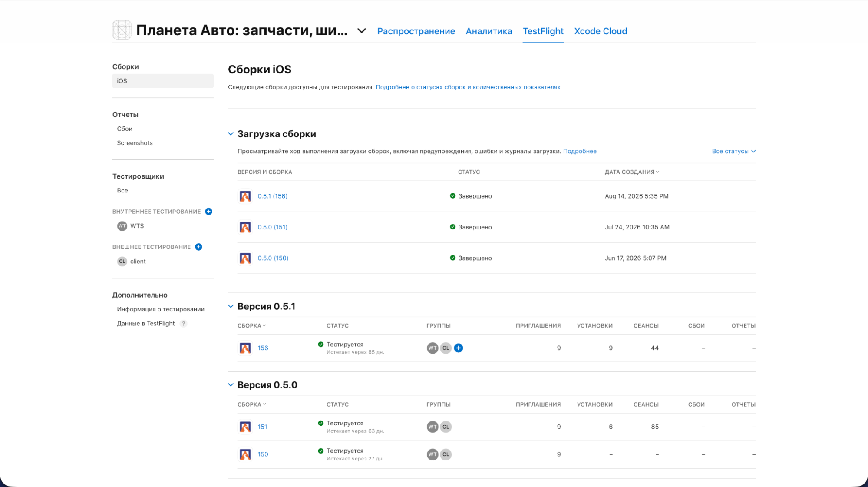
Task: Switch to the Аналитика tab
Action: coord(488,31)
